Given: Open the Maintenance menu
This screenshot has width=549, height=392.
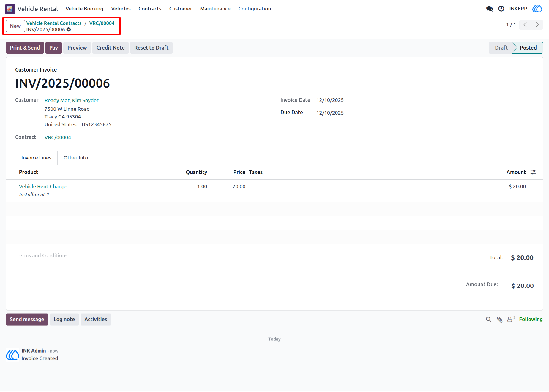Looking at the screenshot, I should (215, 9).
